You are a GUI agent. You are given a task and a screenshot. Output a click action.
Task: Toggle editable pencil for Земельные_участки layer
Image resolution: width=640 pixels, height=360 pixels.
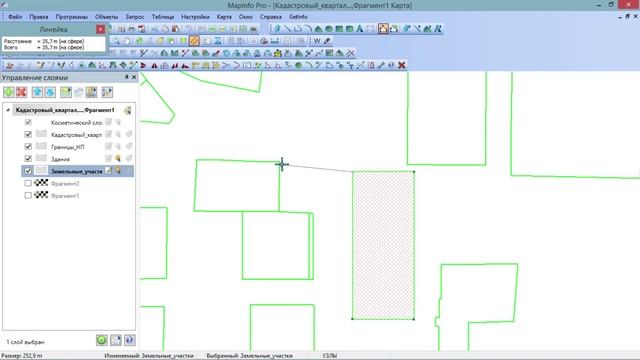pos(109,171)
